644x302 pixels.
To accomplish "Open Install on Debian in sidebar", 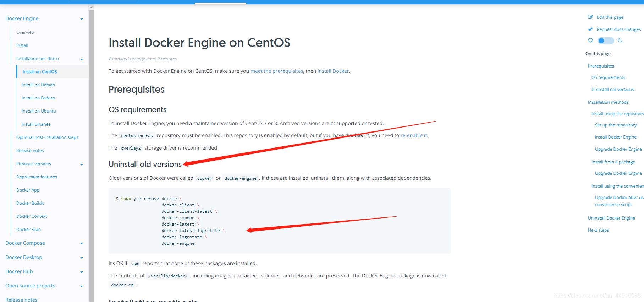I will pyautogui.click(x=38, y=85).
